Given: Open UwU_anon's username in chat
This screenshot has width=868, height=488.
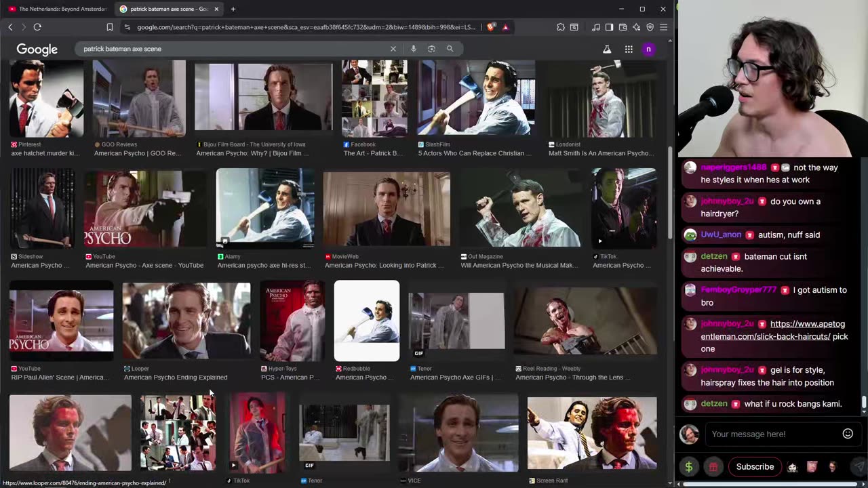Looking at the screenshot, I should (721, 235).
